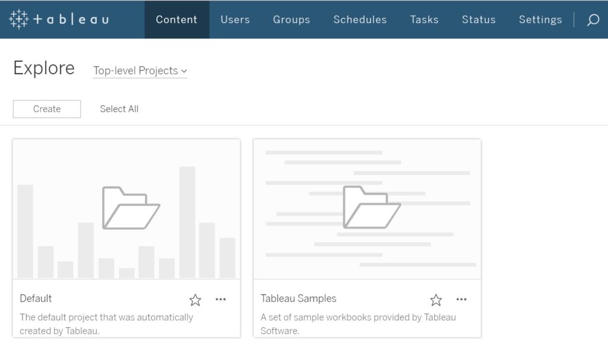This screenshot has width=608, height=364.
Task: Switch to the Content tab
Action: (177, 20)
